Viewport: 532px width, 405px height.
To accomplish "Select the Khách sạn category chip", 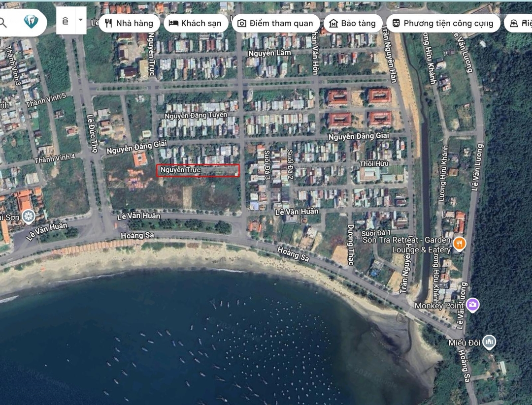I will (196, 23).
